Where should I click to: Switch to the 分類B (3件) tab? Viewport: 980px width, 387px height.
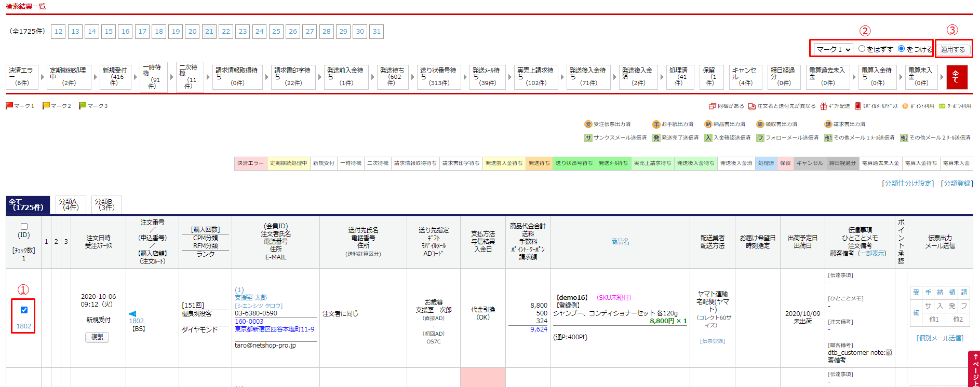(x=106, y=205)
